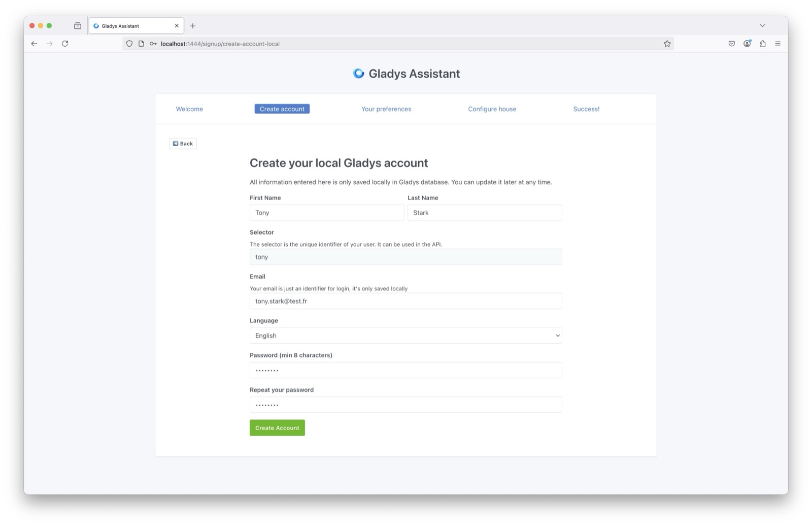Open the browser account profile icon
This screenshot has height=526, width=812.
(747, 44)
